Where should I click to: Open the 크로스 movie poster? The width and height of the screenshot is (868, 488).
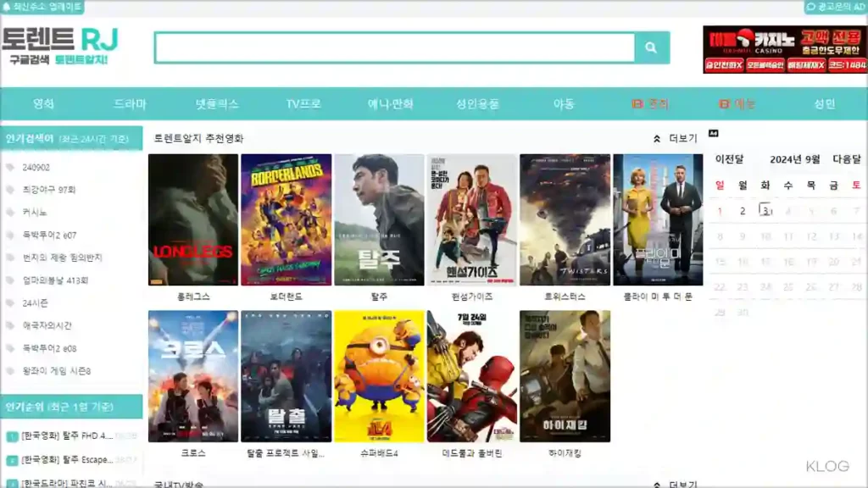point(193,376)
